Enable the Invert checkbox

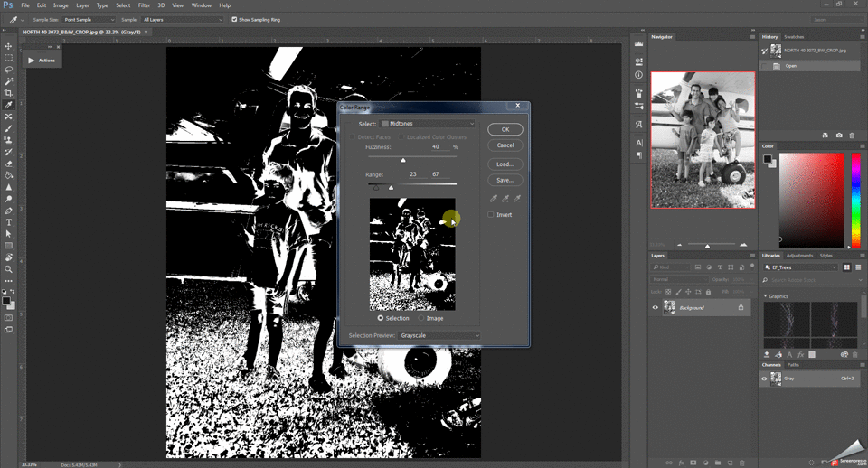tap(490, 215)
